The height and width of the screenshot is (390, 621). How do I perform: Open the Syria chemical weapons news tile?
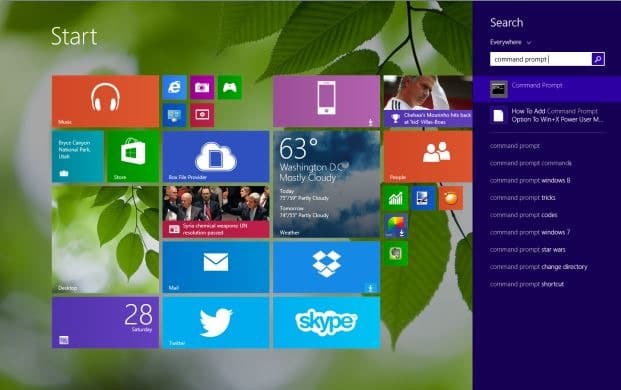tap(216, 212)
